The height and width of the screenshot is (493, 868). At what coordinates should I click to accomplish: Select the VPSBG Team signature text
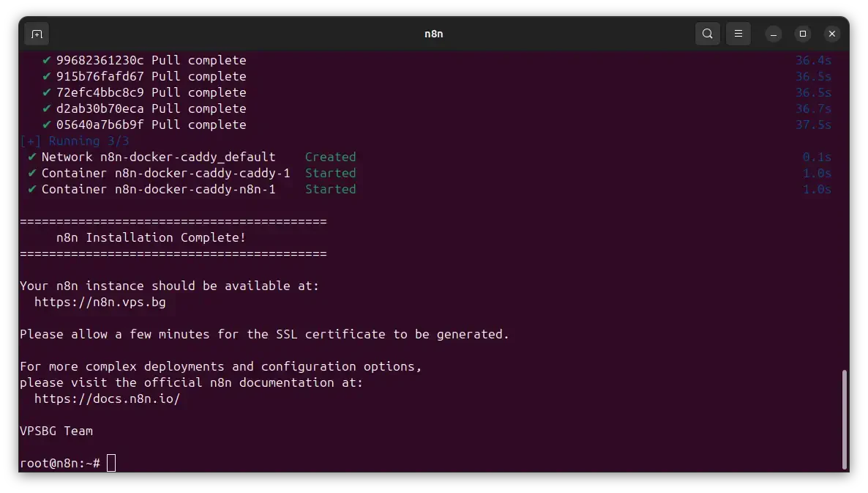coord(56,431)
